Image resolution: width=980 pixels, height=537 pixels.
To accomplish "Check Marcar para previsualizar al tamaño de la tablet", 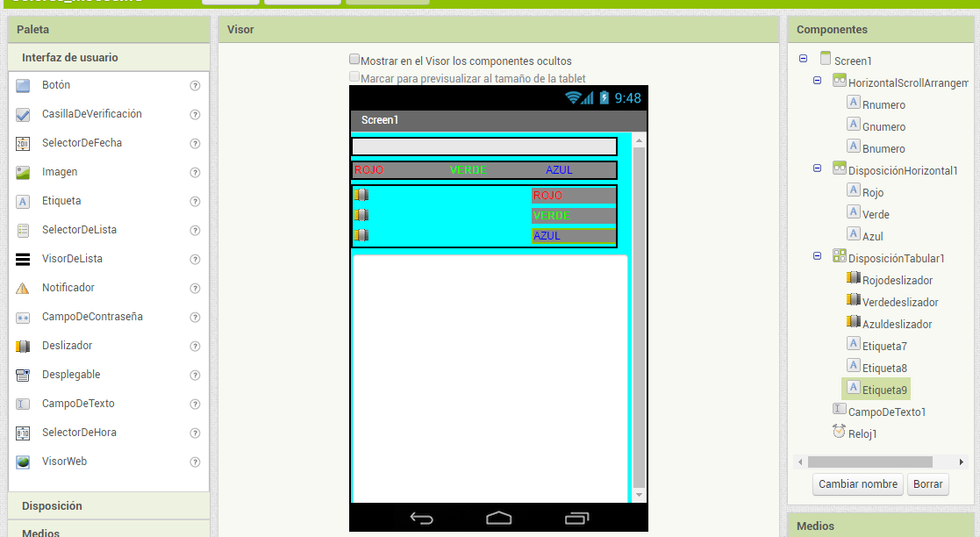I will click(354, 77).
